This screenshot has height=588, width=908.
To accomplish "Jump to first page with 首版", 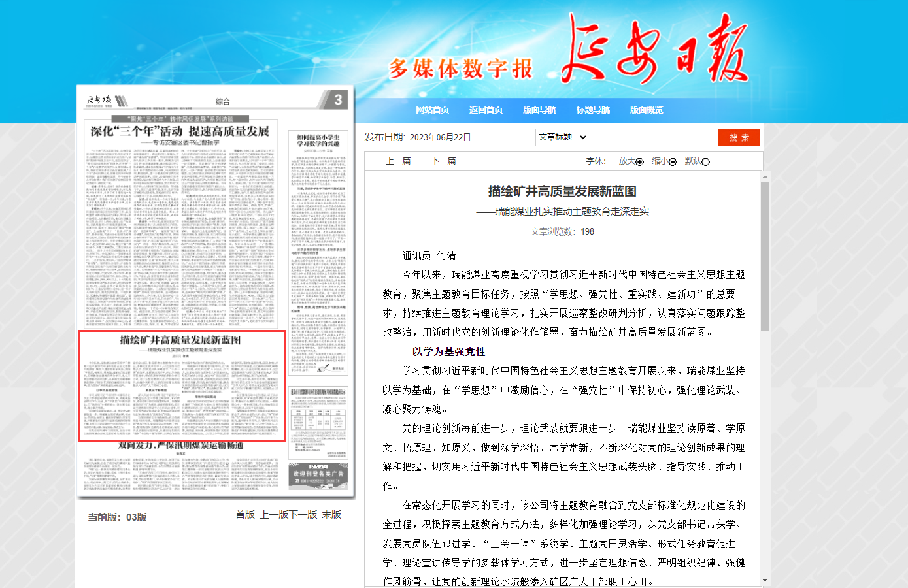I will [245, 515].
